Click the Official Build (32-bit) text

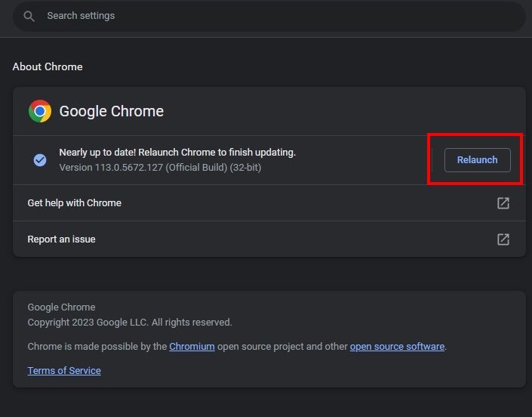point(213,167)
